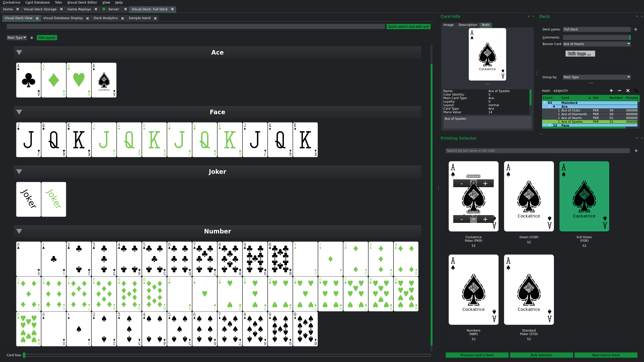Click settings gear next to Main Type selector
The image size is (644, 362).
click(32, 38)
